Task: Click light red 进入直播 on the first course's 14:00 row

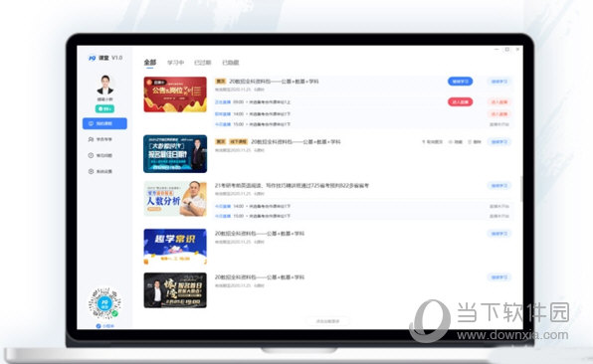Action: 499,113
